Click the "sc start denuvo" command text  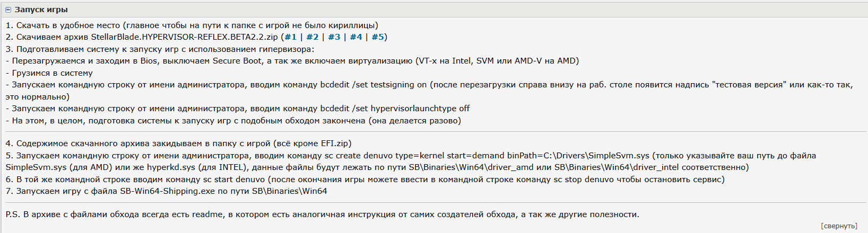point(234,180)
